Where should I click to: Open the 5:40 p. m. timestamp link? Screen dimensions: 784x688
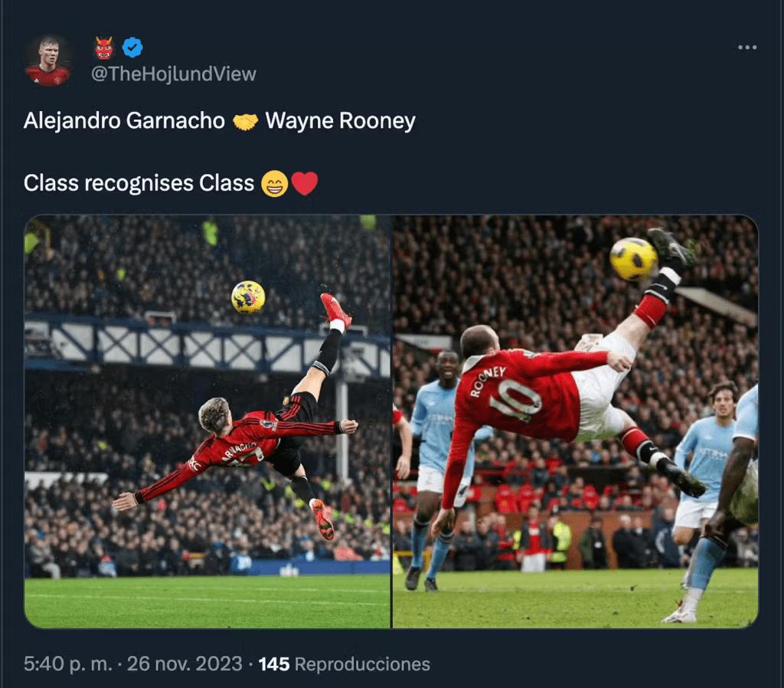pyautogui.click(x=68, y=664)
